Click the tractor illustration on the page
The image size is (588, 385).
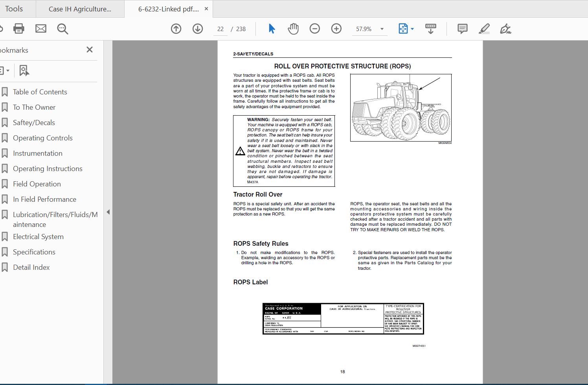401,108
